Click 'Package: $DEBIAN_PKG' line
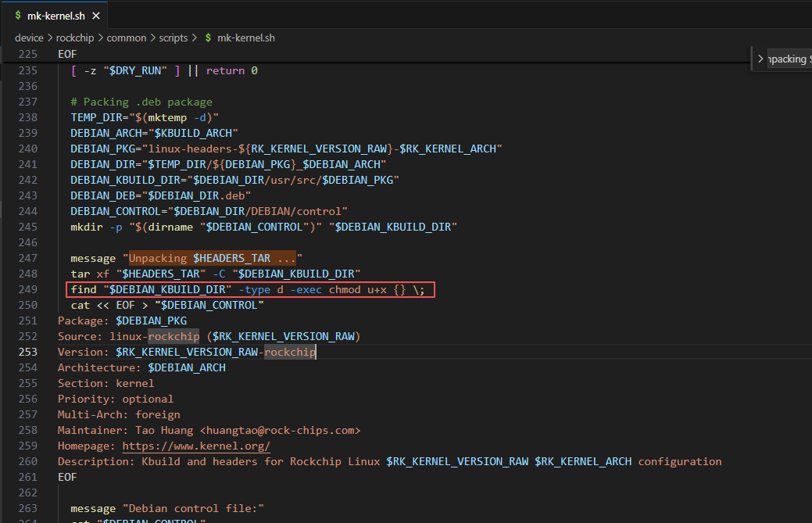This screenshot has height=523, width=812. [x=122, y=321]
